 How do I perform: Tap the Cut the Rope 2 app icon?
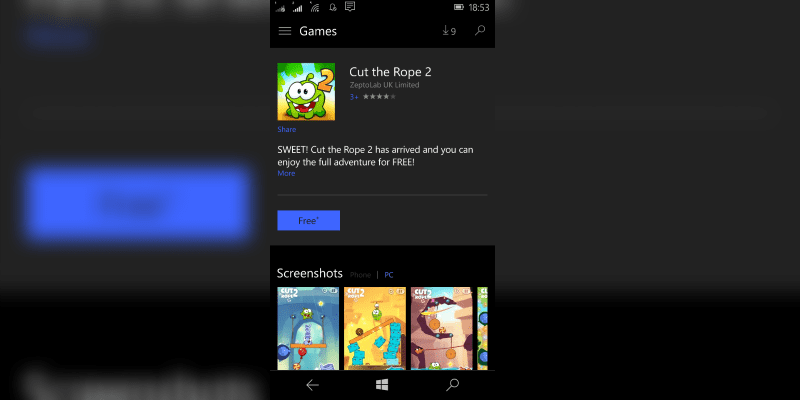[x=306, y=92]
